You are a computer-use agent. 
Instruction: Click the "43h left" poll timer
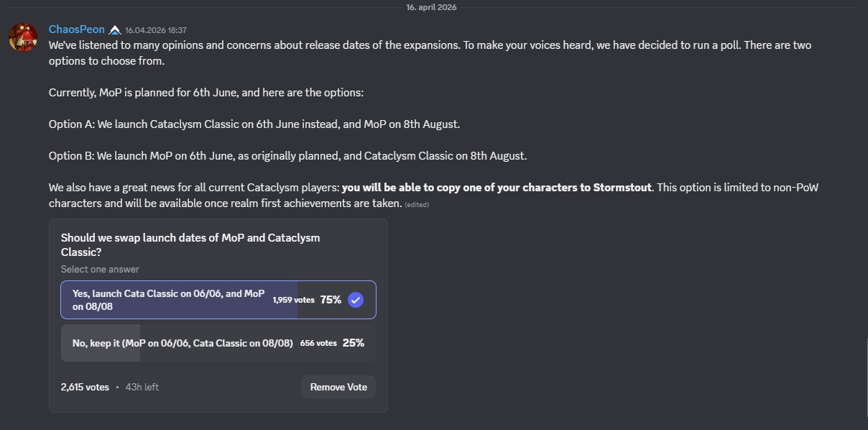(x=142, y=387)
